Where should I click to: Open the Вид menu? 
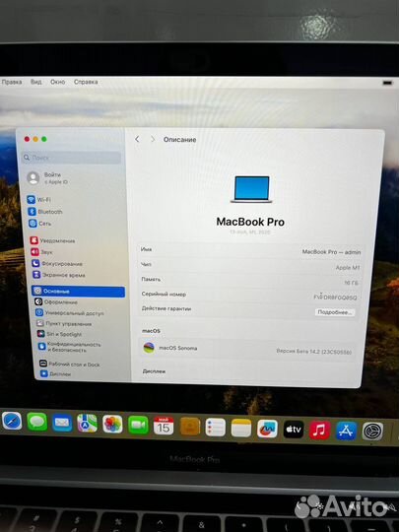[x=36, y=82]
